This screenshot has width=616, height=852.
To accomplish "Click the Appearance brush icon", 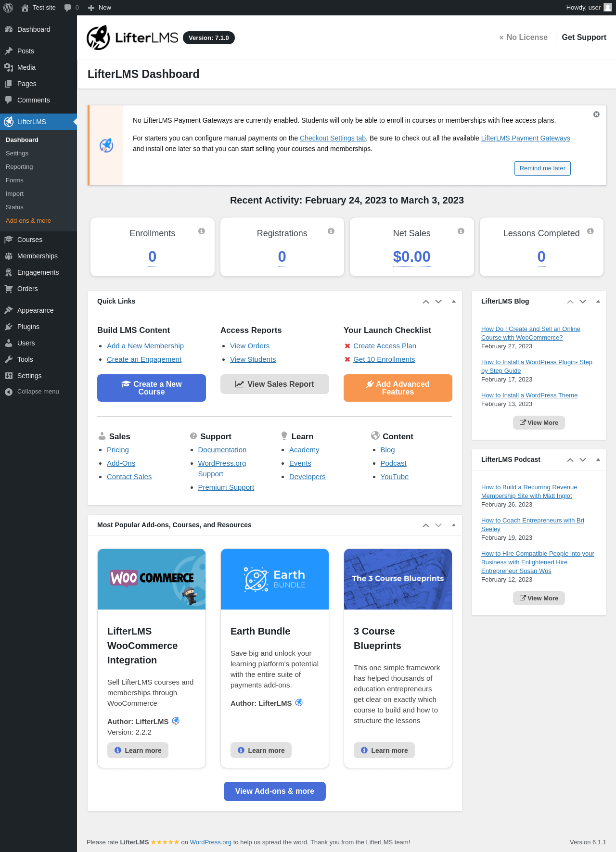I will pos(9,310).
